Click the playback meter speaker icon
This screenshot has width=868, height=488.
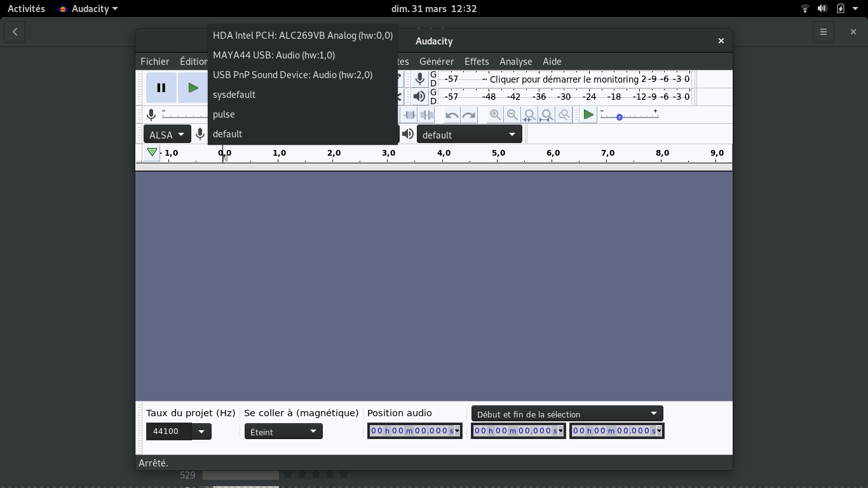pos(419,97)
